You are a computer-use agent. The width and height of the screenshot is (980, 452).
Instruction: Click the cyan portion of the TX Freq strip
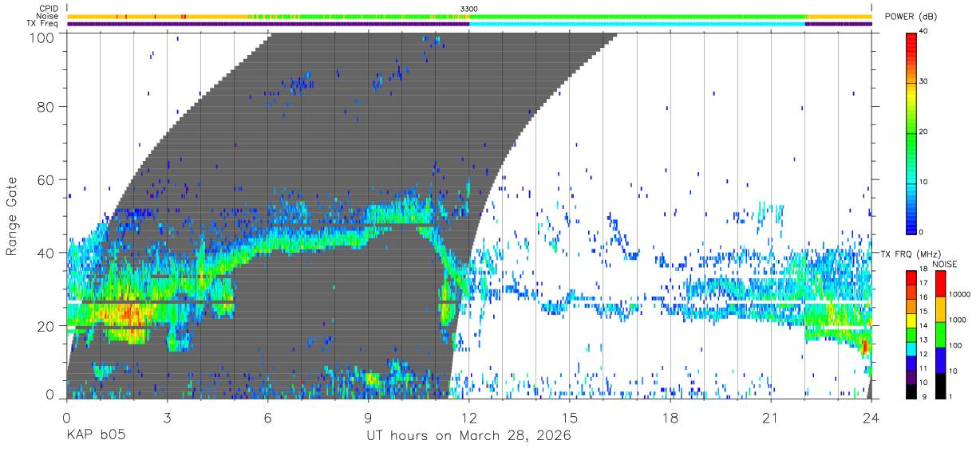637,24
